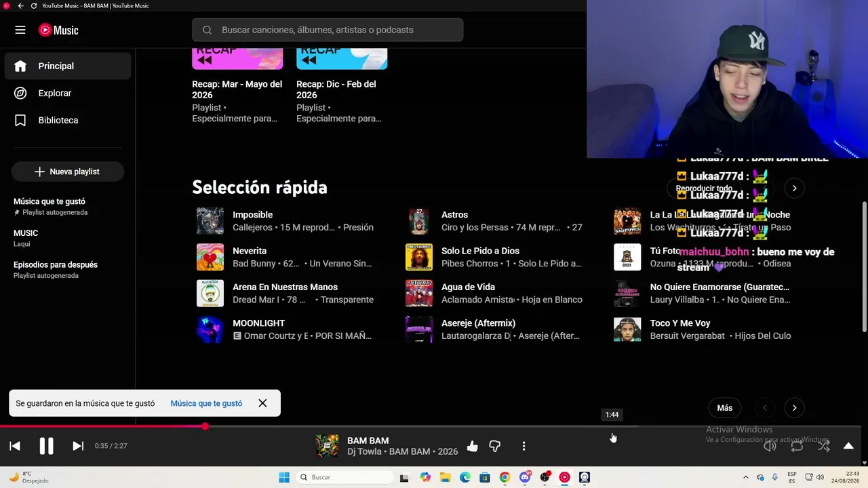Click the MOONLIGHT album cover
Screen dimensions: 868x488
(210, 330)
